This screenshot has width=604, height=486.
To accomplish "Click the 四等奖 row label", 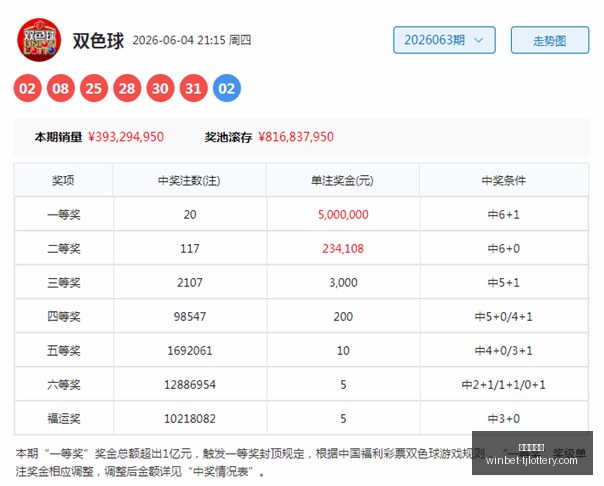I will (64, 317).
